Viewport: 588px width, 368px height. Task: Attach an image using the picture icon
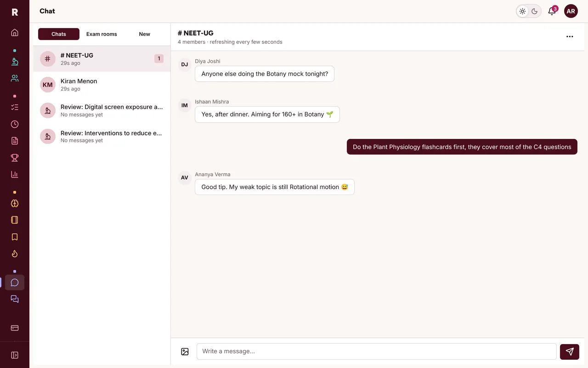(x=185, y=351)
